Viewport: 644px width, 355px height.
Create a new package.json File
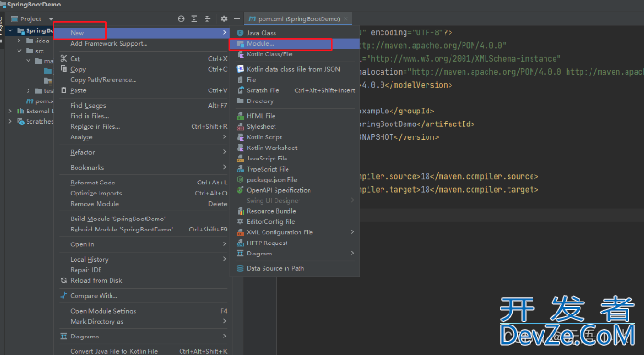click(x=296, y=180)
